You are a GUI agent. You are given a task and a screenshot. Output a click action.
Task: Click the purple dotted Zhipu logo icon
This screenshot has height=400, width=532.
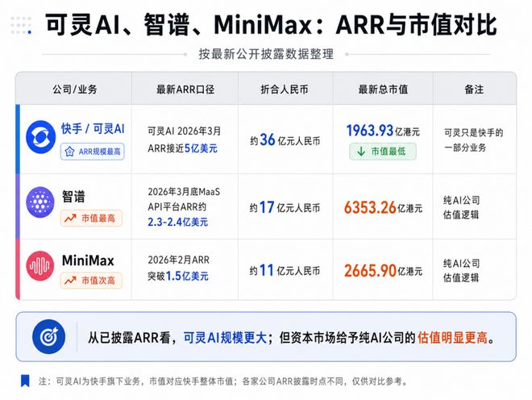coord(40,202)
